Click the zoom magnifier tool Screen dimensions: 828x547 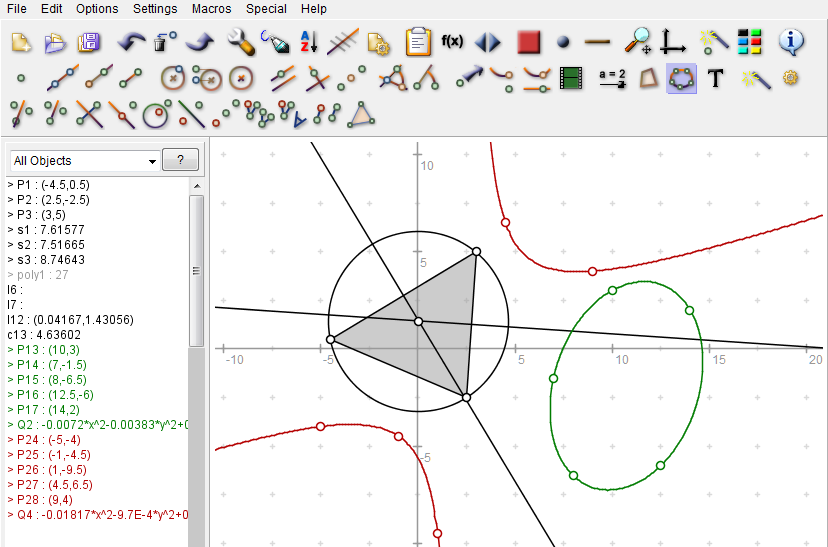(637, 42)
